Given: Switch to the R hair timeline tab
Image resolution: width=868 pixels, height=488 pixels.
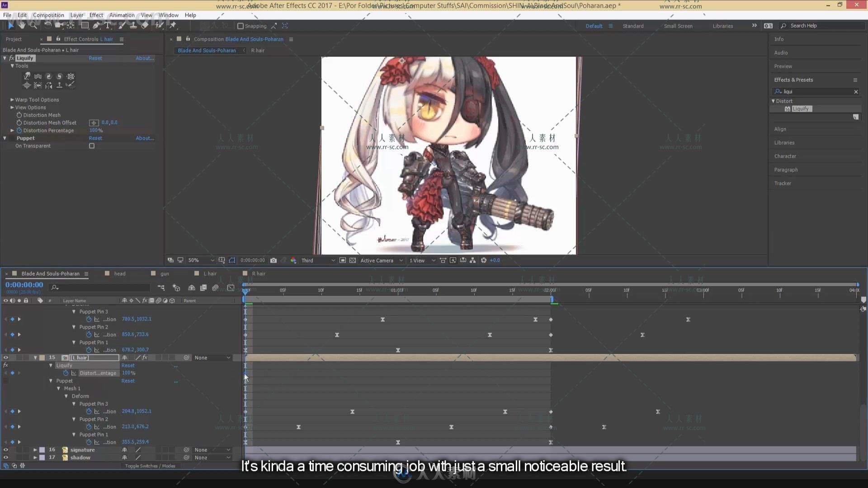Looking at the screenshot, I should click(x=259, y=274).
